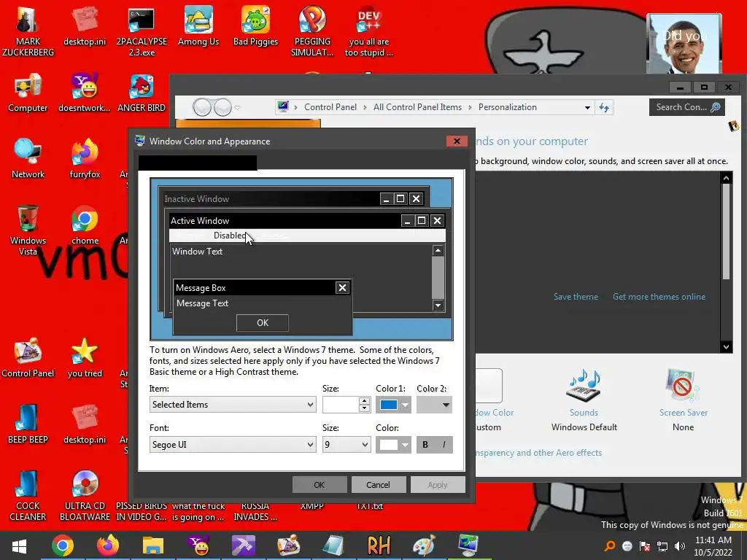This screenshot has height=560, width=747.
Task: Select the ULTRA CD BLOATWARE desktop icon
Action: click(85, 496)
